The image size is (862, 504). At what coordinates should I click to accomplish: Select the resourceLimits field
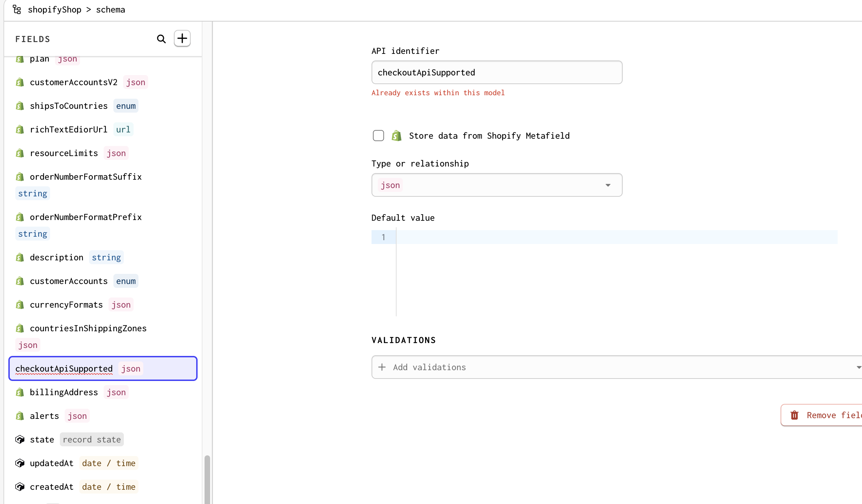point(103,153)
